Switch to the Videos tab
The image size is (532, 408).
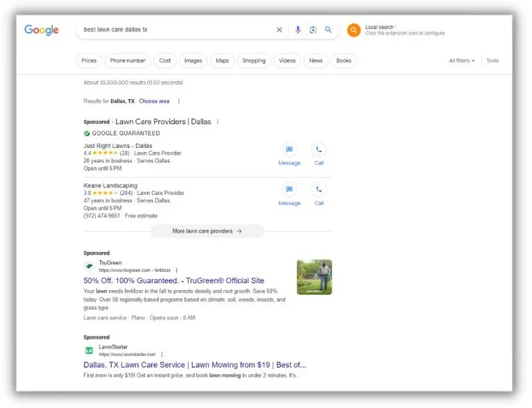pos(287,61)
